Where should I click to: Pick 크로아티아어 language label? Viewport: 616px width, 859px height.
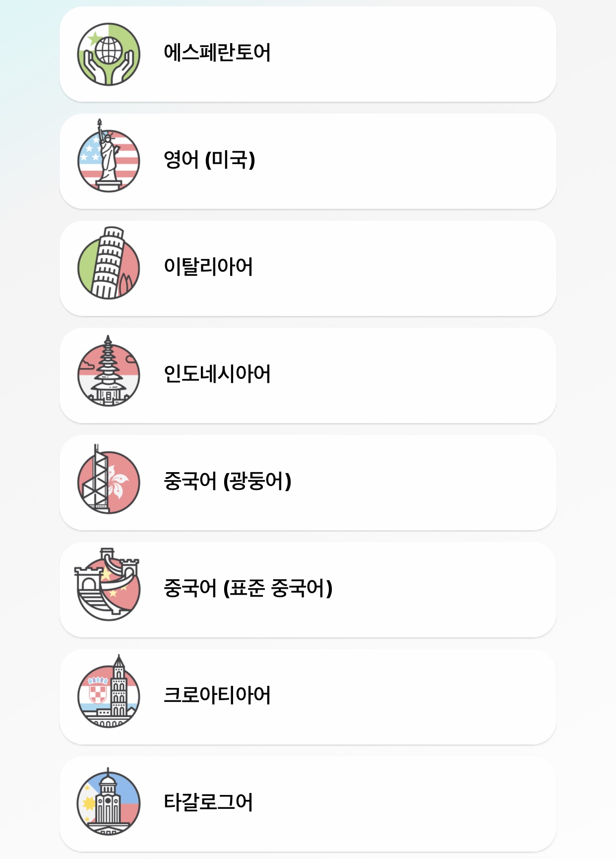pos(217,695)
